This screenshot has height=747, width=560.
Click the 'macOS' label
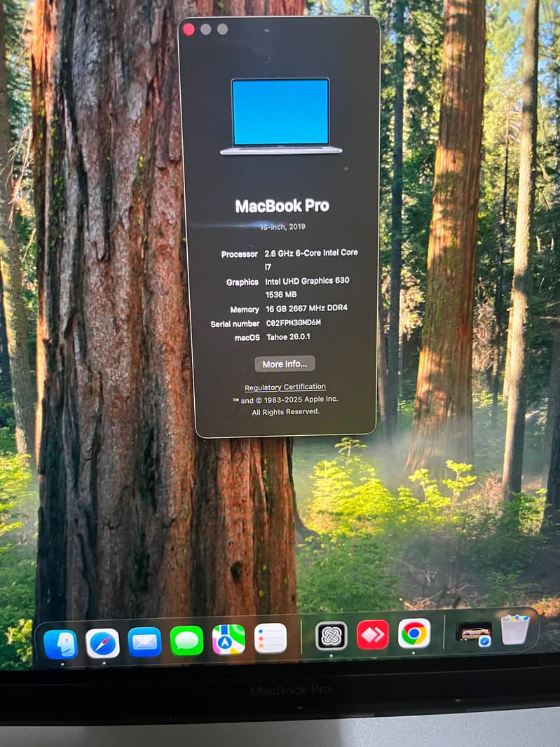pos(247,338)
